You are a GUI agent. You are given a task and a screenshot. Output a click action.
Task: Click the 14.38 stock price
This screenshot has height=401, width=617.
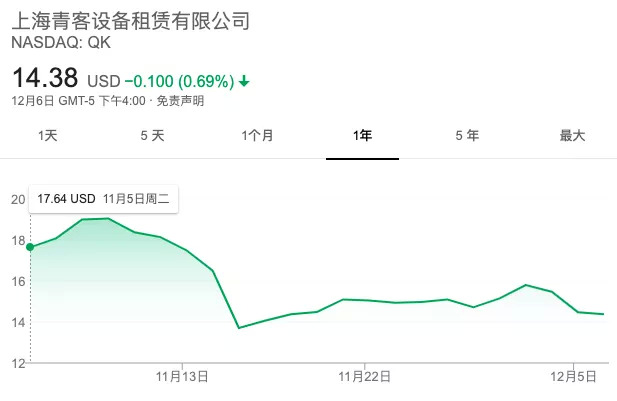(x=44, y=76)
